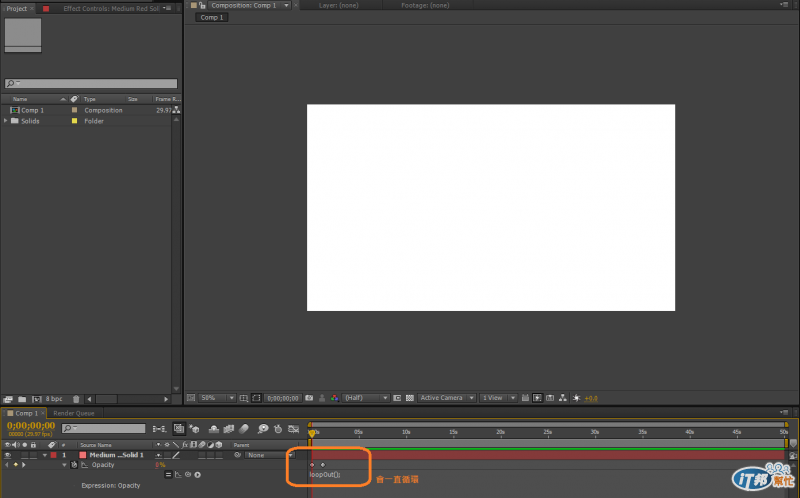Click Choose grid and guide options icon
This screenshot has height=498, width=800.
tap(244, 398)
